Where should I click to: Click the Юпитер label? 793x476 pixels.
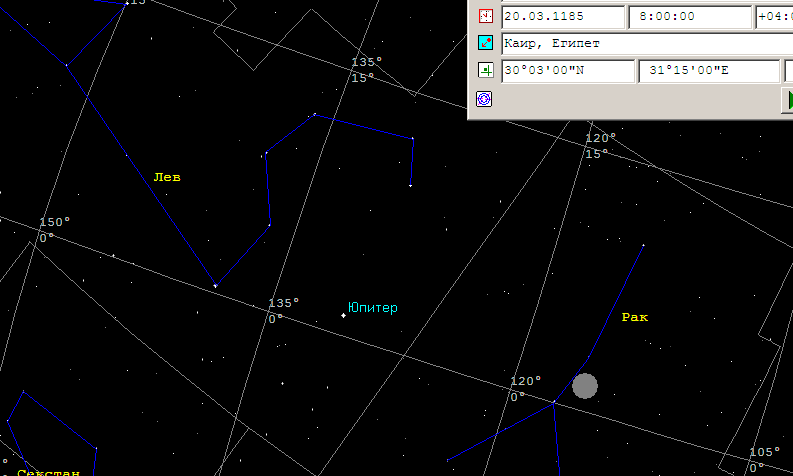373,308
